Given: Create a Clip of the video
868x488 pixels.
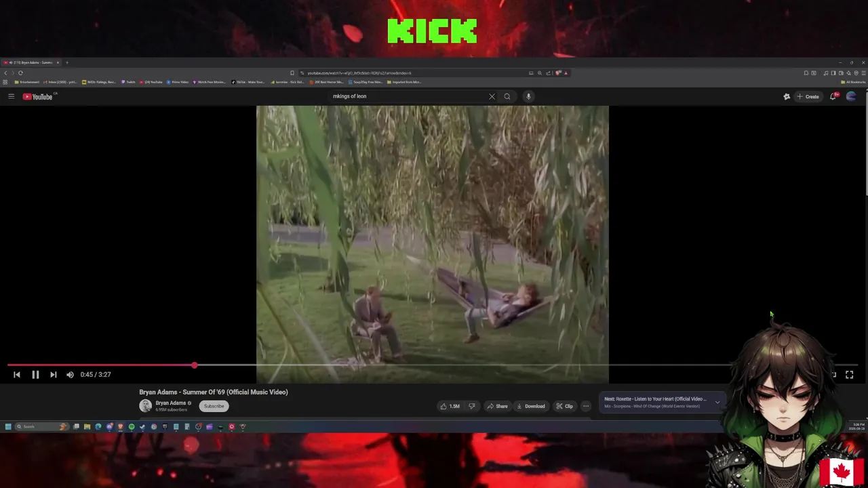Looking at the screenshot, I should [564, 406].
